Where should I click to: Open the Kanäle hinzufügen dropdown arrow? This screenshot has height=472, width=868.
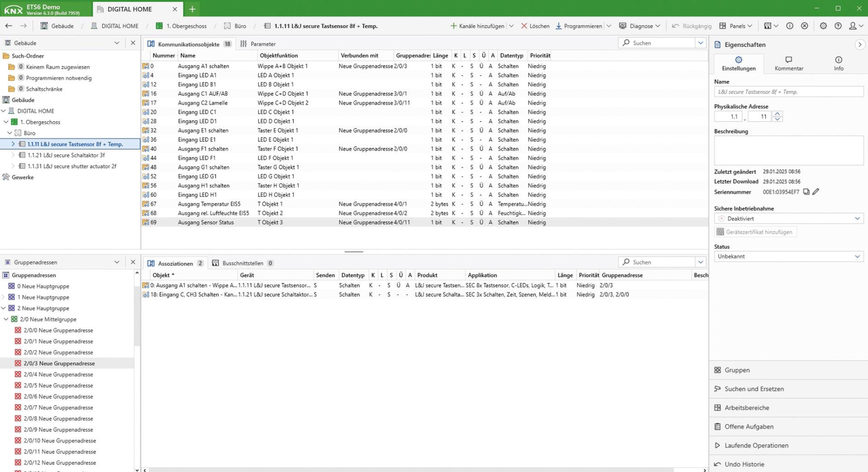(511, 26)
